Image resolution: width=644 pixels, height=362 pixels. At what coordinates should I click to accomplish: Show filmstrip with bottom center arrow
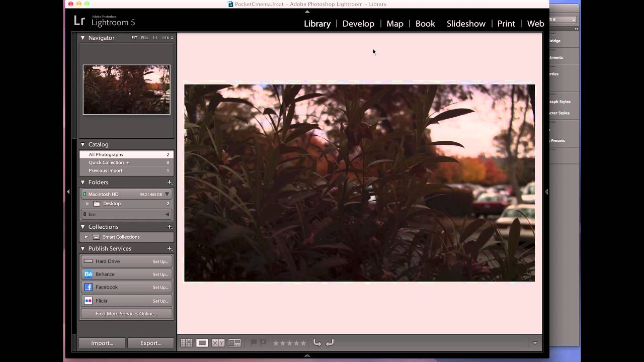click(x=307, y=355)
